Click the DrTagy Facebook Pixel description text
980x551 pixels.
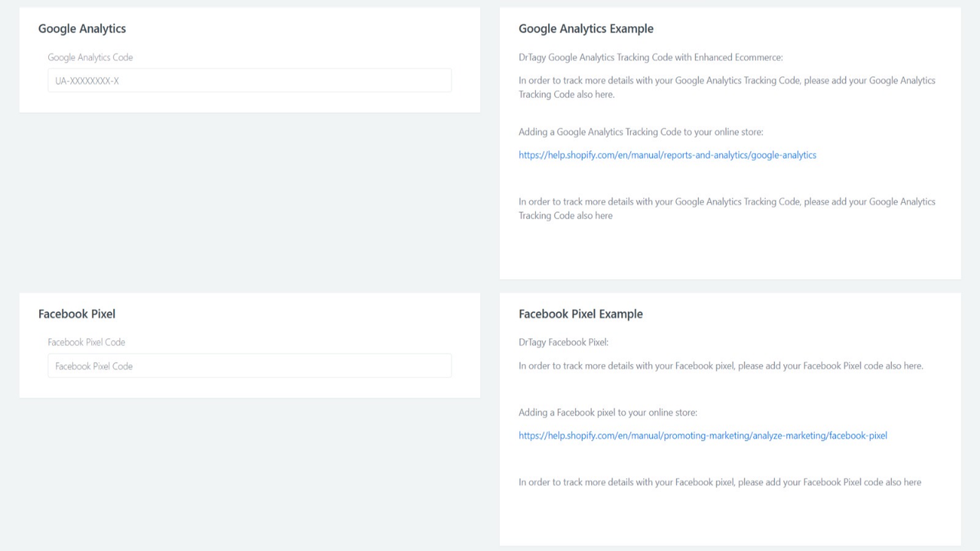(x=563, y=342)
